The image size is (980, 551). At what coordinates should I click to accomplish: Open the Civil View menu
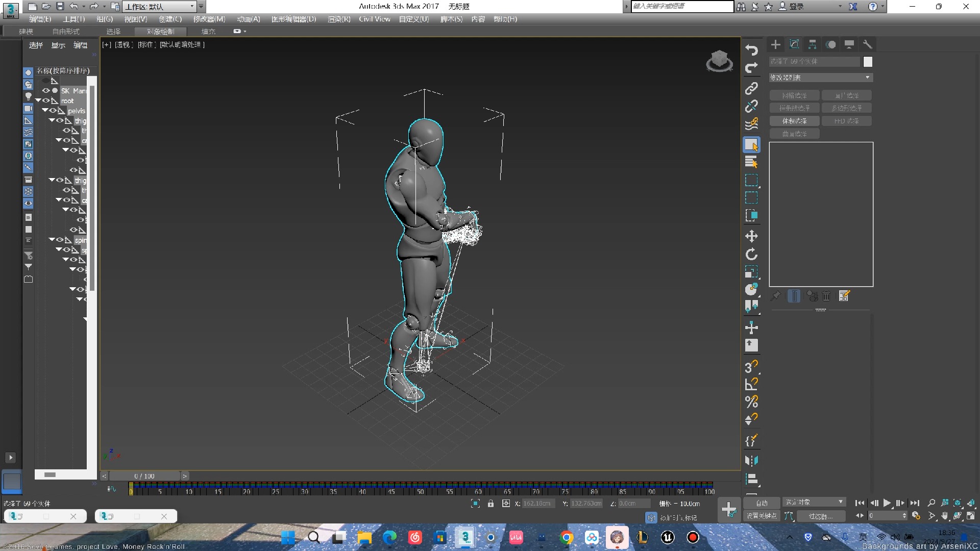click(374, 19)
